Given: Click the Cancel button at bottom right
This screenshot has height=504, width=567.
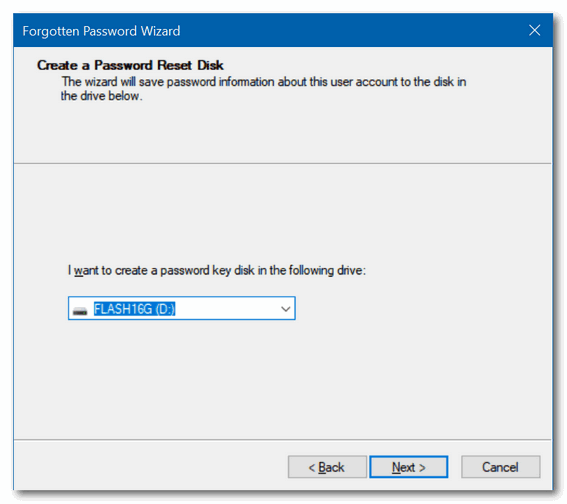Looking at the screenshot, I should coord(500,467).
